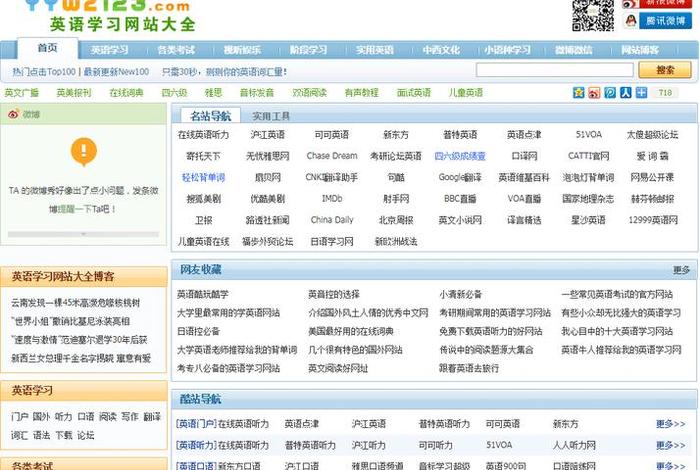The width and height of the screenshot is (700, 470).
Task: Open 雅思 green category link
Action: pyautogui.click(x=213, y=93)
